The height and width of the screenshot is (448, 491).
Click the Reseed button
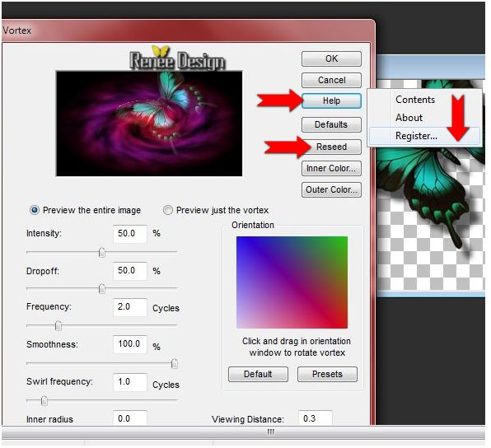coord(331,147)
